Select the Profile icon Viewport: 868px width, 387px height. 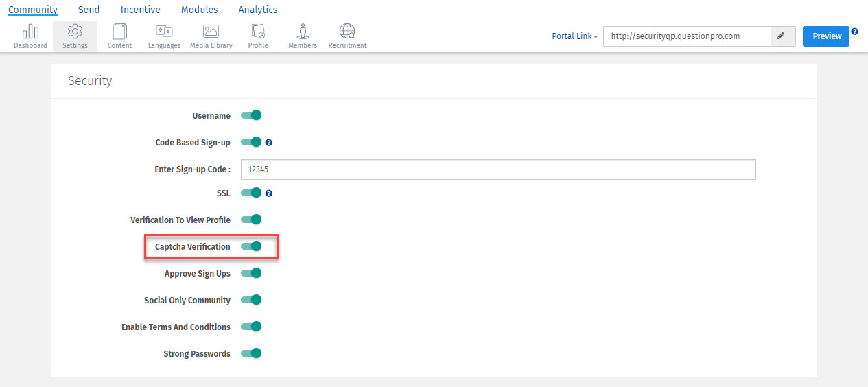[x=258, y=32]
